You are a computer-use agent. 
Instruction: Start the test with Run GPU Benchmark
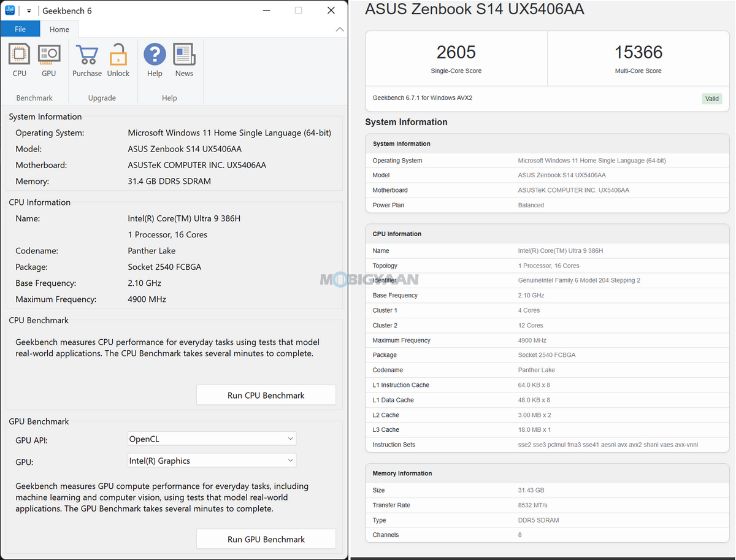(x=266, y=539)
